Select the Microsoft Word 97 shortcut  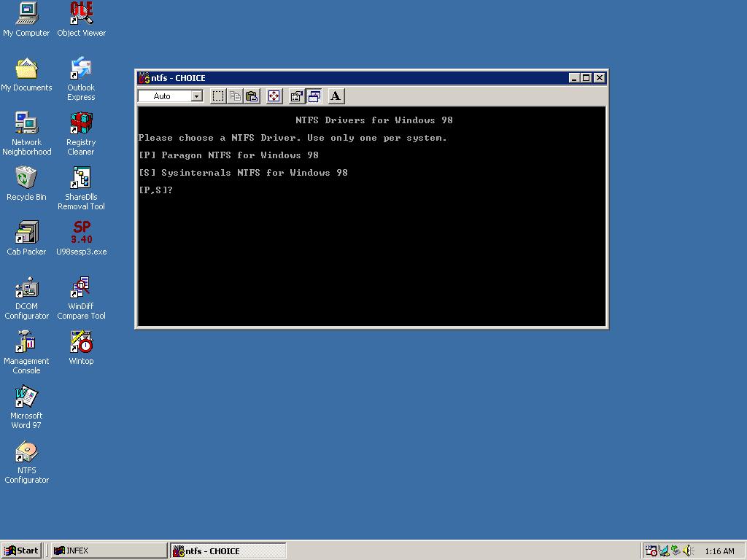point(26,408)
